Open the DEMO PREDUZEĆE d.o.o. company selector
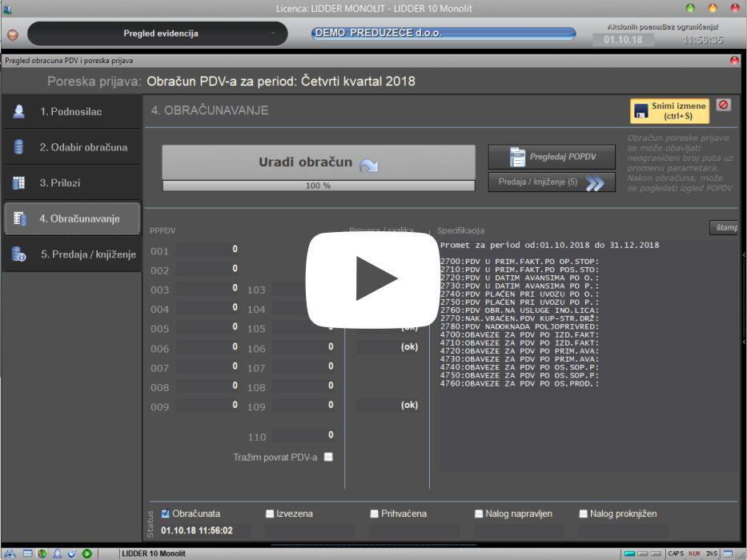The image size is (747, 560). [x=444, y=33]
